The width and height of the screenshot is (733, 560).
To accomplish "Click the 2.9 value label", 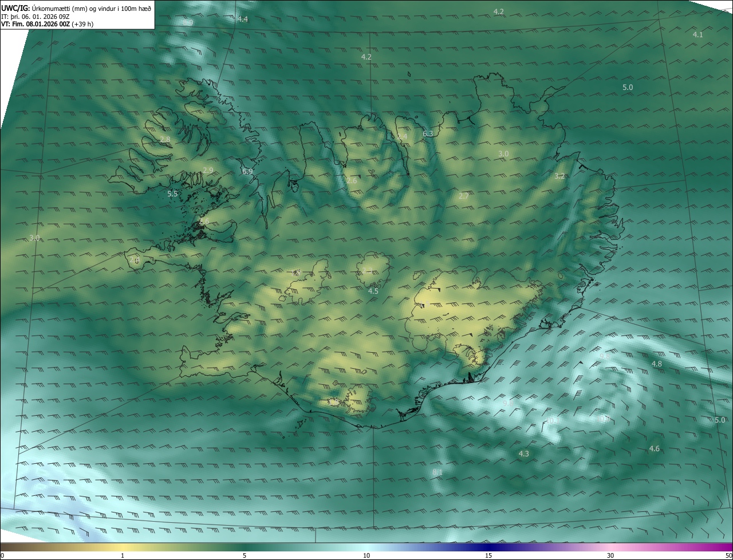I will click(x=208, y=171).
